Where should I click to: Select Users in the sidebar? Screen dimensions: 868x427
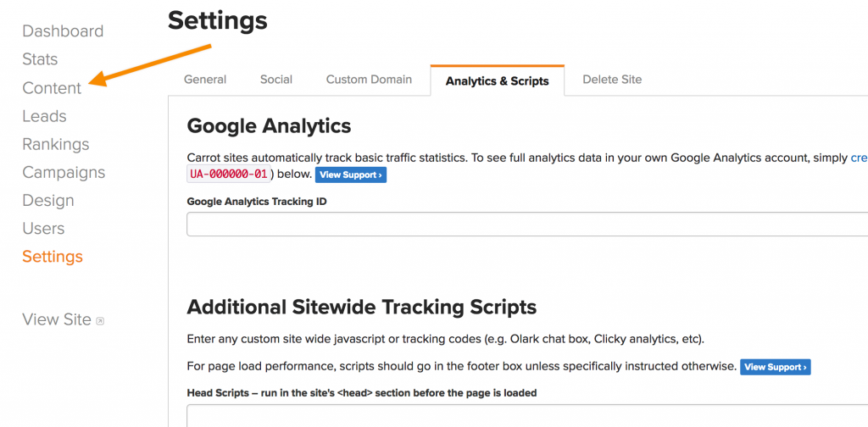(x=43, y=229)
